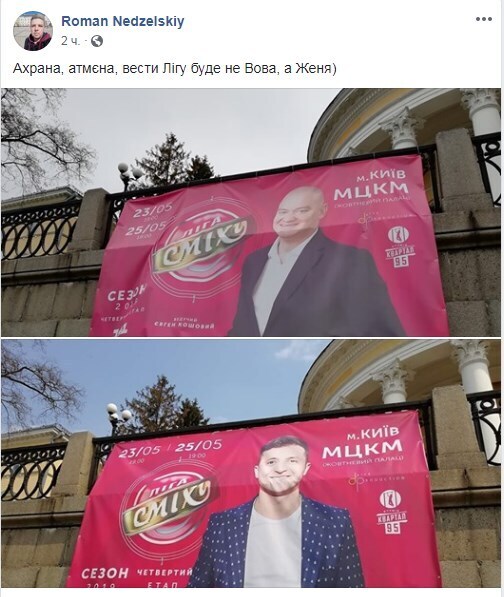This screenshot has height=597, width=504.
Task: Click the Квартал 95 logo on top banner
Action: [x=399, y=246]
